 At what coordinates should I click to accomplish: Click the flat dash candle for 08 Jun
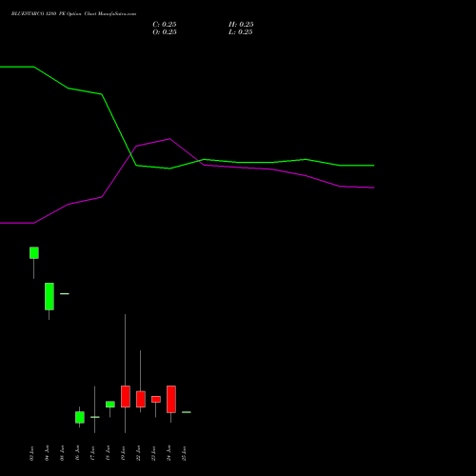tap(65, 294)
